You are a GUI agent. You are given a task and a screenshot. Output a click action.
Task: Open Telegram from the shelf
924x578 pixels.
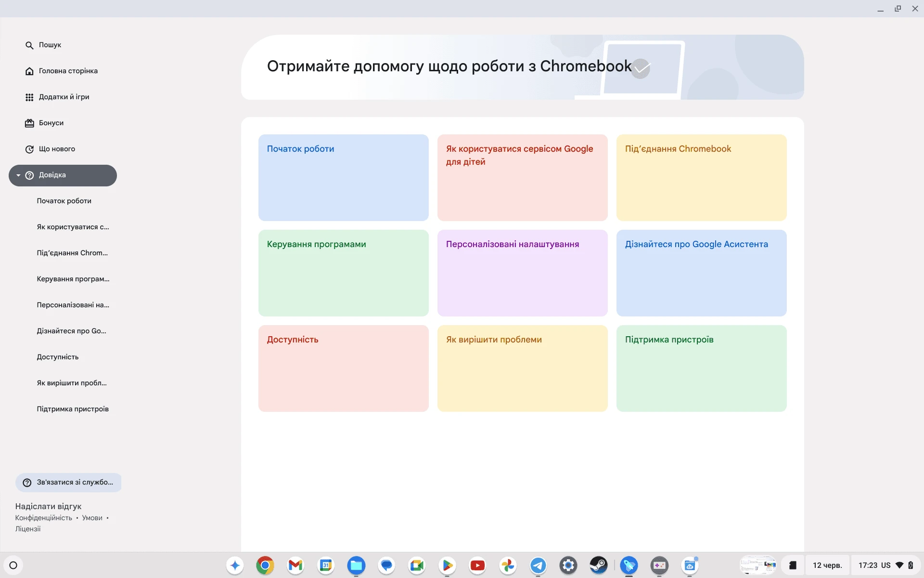pyautogui.click(x=538, y=565)
